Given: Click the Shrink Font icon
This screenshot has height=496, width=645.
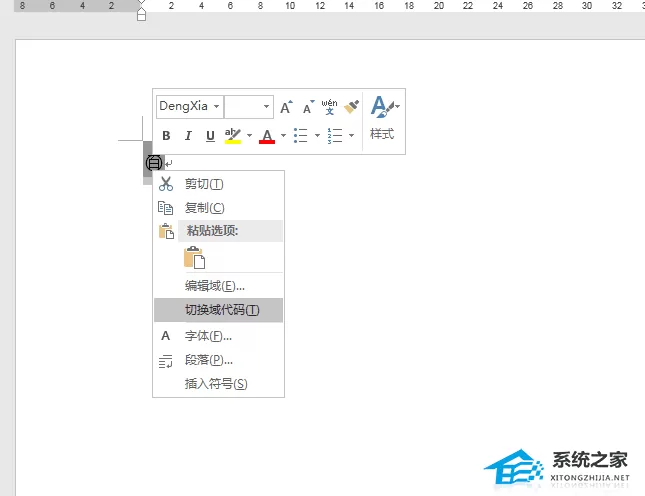Looking at the screenshot, I should (x=308, y=107).
